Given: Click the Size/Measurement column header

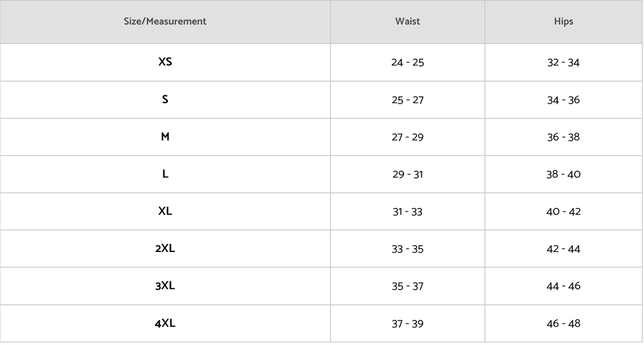Looking at the screenshot, I should [165, 21].
